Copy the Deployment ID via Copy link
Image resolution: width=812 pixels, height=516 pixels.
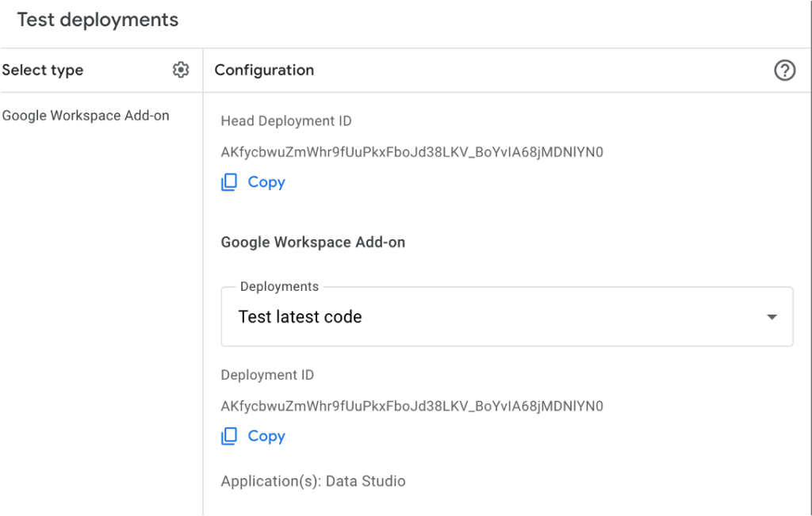[266, 436]
